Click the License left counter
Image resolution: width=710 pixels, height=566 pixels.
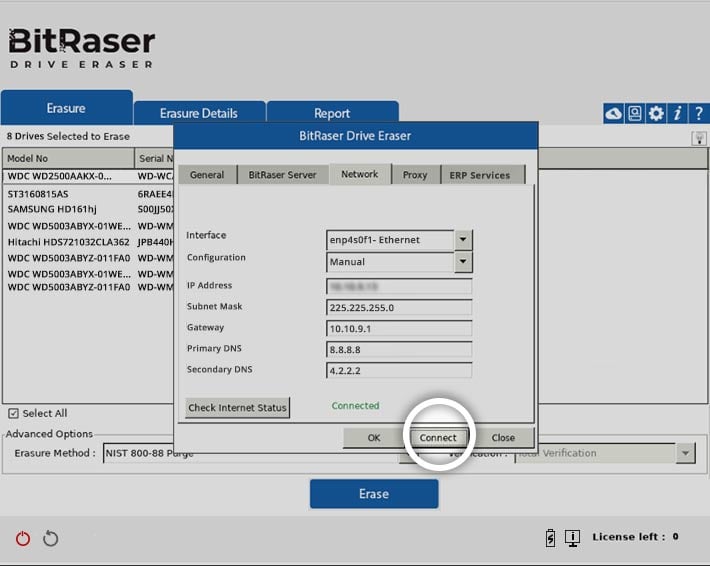[x=635, y=537]
